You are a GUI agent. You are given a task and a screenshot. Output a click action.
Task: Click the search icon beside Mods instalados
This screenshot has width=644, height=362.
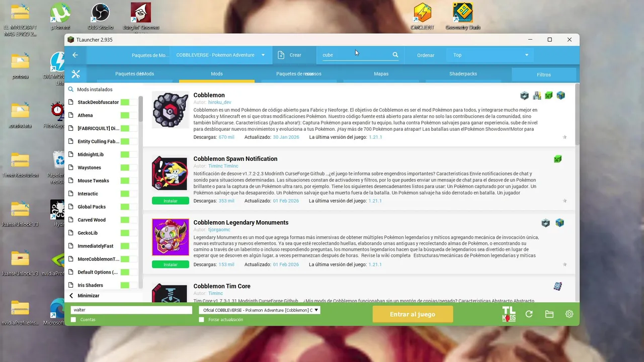click(x=71, y=89)
